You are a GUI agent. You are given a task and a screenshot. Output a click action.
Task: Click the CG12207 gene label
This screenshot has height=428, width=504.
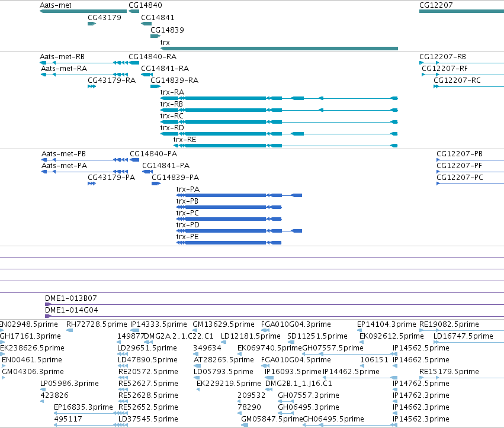pyautogui.click(x=436, y=5)
